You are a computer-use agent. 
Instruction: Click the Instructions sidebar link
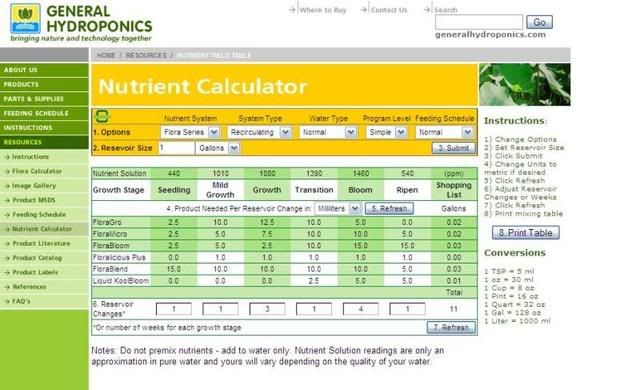pos(30,157)
